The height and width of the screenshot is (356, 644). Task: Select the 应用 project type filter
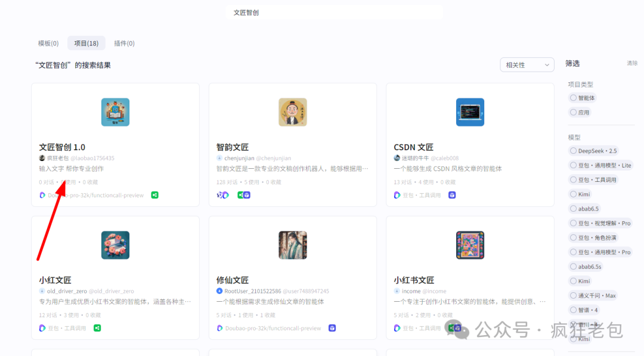click(580, 112)
